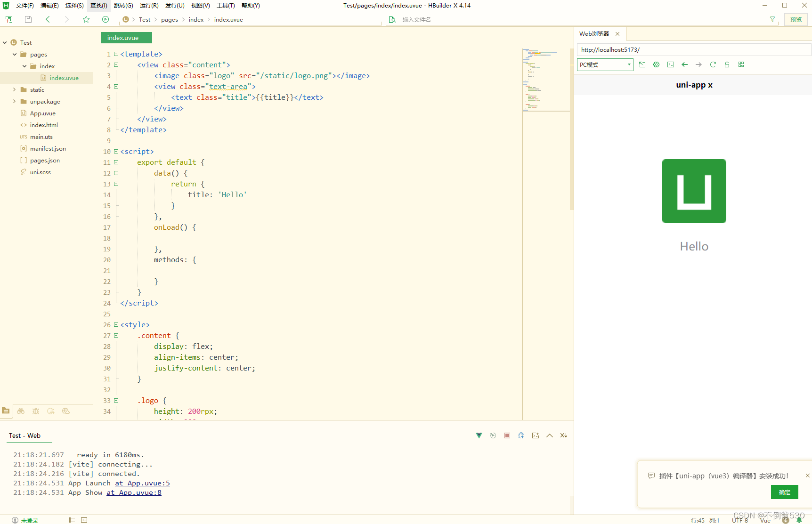
Task: Click the new file icon in the toolbar
Action: 9,19
